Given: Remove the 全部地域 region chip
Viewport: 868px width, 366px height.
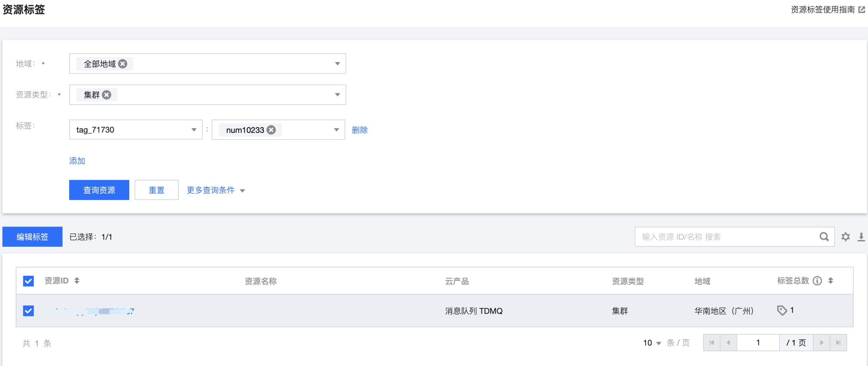Looking at the screenshot, I should [123, 64].
